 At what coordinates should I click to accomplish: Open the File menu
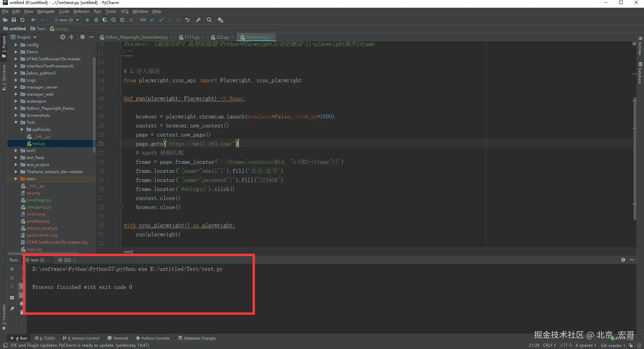pyautogui.click(x=5, y=11)
